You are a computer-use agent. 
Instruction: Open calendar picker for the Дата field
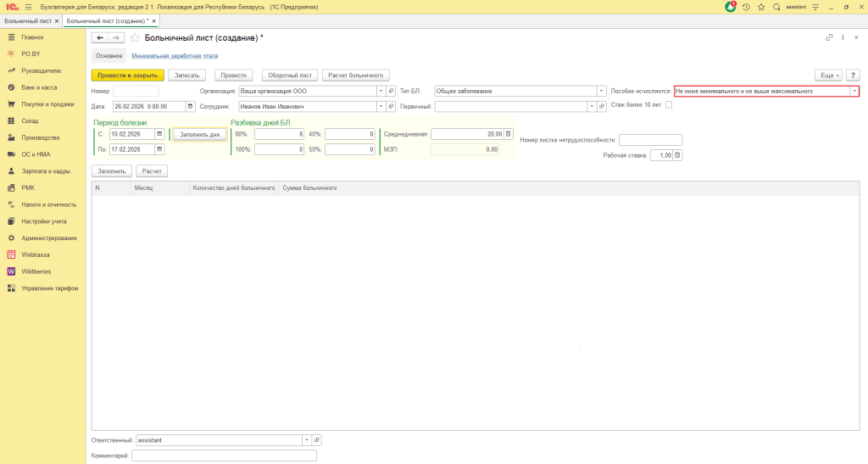191,107
